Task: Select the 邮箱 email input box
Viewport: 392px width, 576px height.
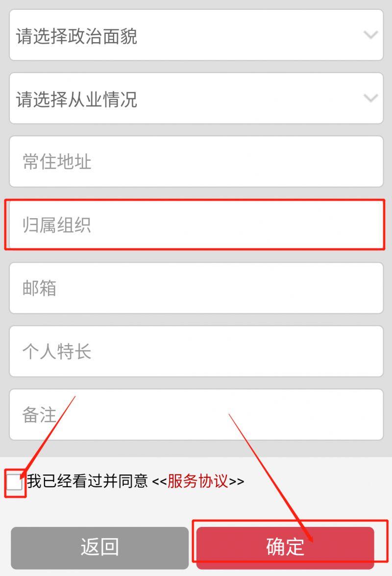Action: pos(196,288)
